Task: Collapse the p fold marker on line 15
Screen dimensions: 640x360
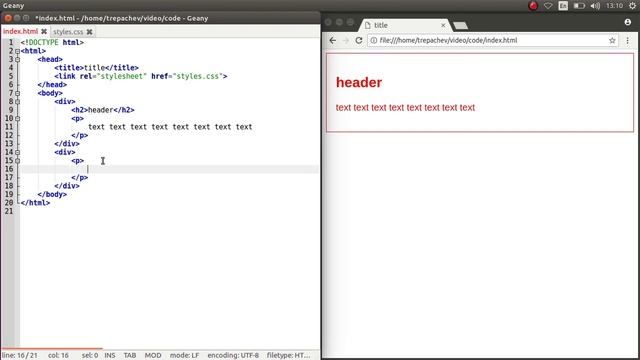Action: tap(17, 161)
